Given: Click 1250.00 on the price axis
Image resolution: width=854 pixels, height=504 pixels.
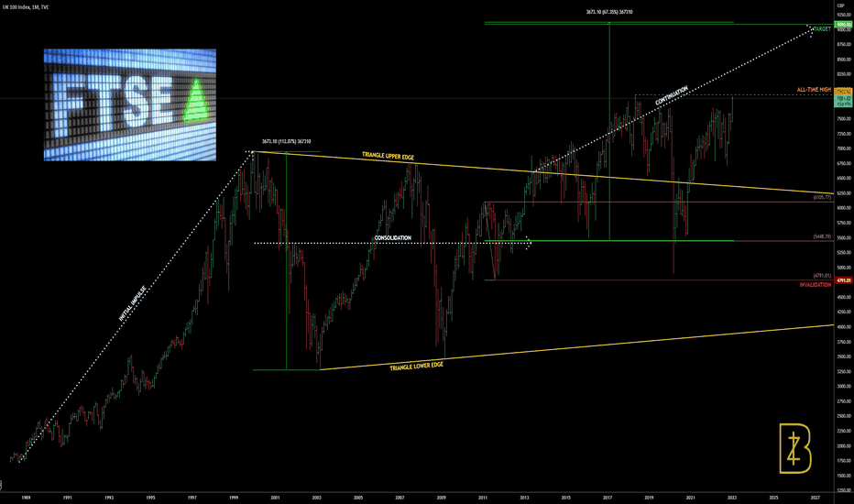Looking at the screenshot, I should pyautogui.click(x=844, y=490).
